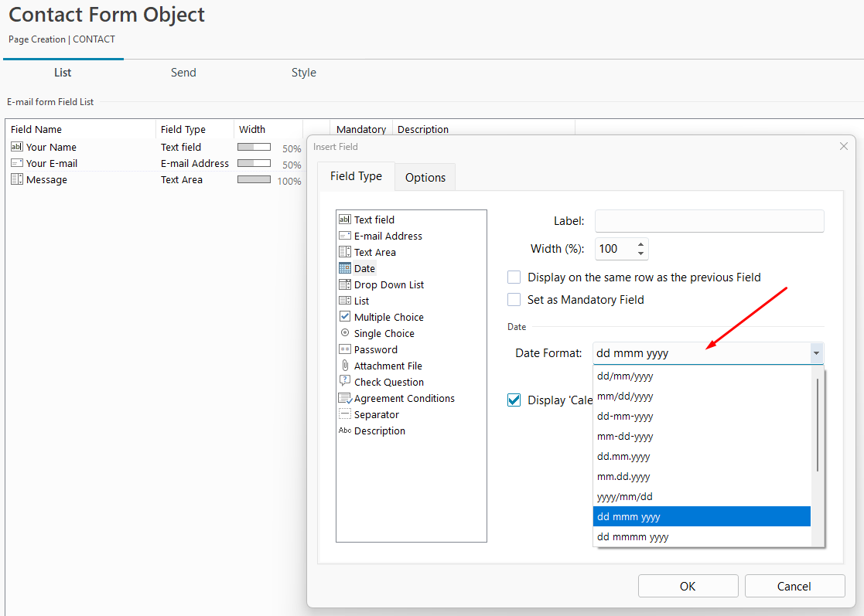
Task: Open the Field Type tab
Action: pos(356,176)
